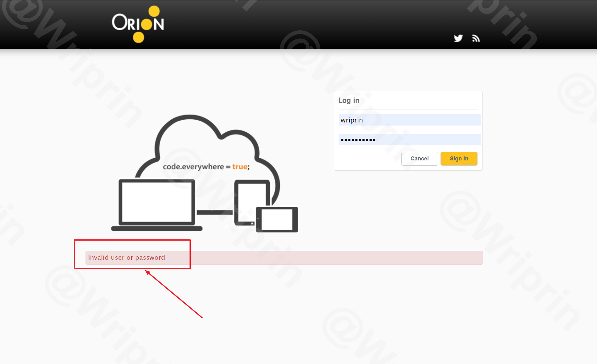Select the 'Invalid user or password' message
The height and width of the screenshot is (364, 597).
127,258
